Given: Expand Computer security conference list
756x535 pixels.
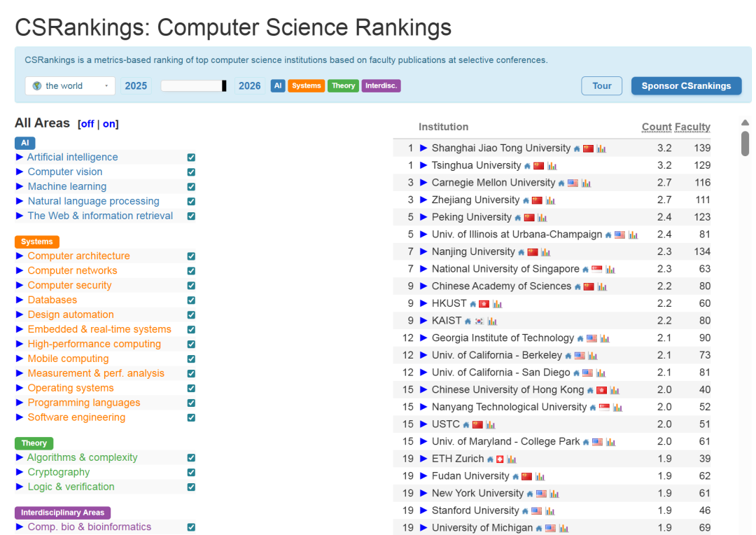Looking at the screenshot, I should click(x=20, y=285).
